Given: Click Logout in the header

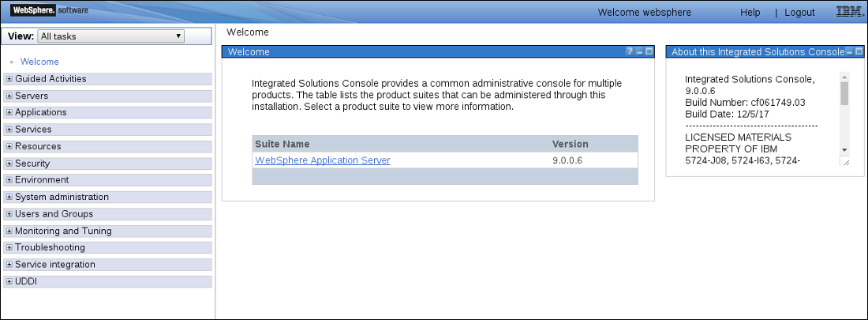Looking at the screenshot, I should pos(799,12).
